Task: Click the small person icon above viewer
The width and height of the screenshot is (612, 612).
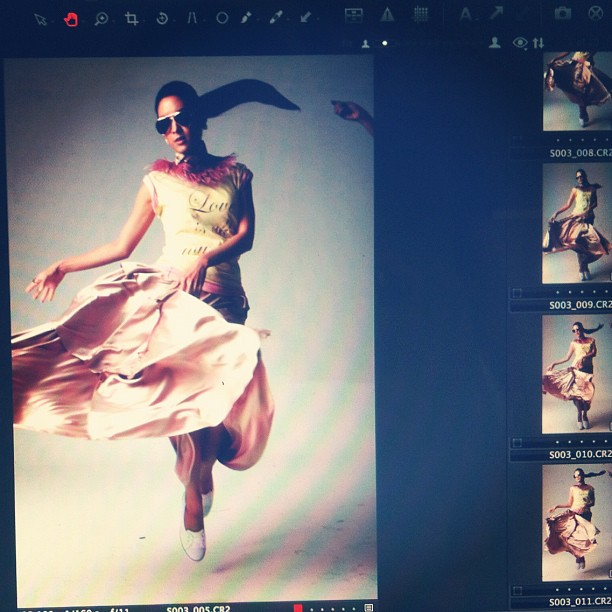Action: (365, 44)
